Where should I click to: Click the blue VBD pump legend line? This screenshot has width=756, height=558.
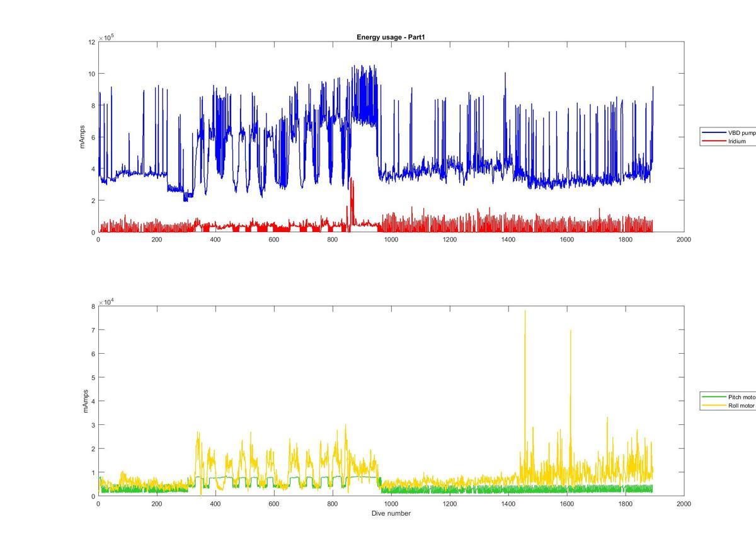click(714, 133)
